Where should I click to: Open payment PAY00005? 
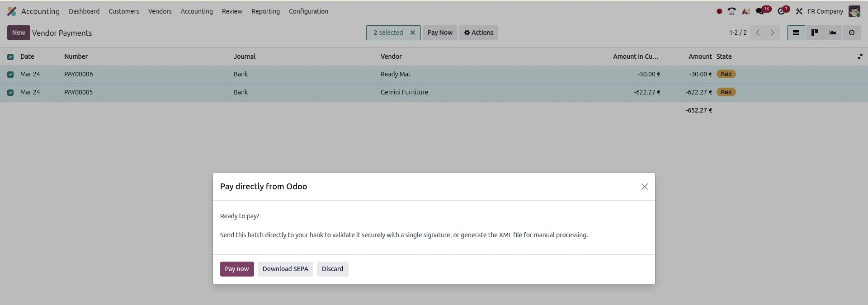point(78,92)
